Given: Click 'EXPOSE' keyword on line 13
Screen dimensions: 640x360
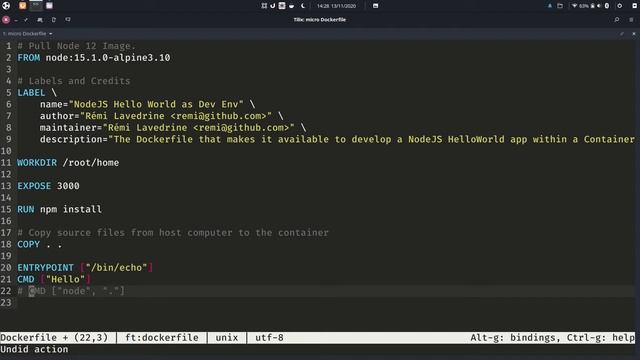Looking at the screenshot, I should point(34,186).
